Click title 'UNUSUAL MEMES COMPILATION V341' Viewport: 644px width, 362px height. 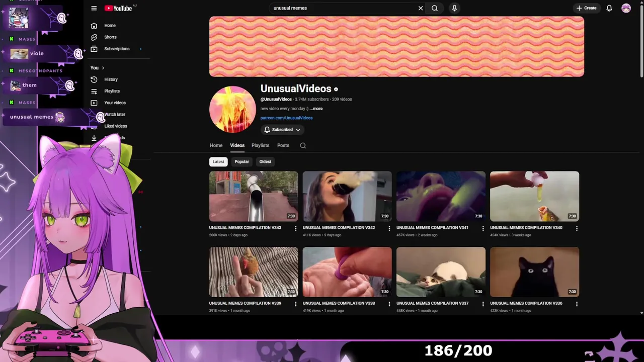coord(432,228)
